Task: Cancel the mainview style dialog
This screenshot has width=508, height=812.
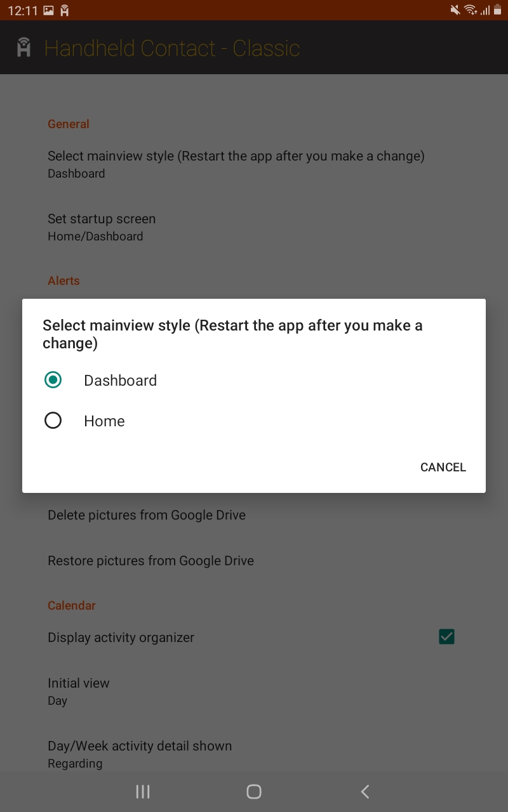Action: (x=443, y=467)
